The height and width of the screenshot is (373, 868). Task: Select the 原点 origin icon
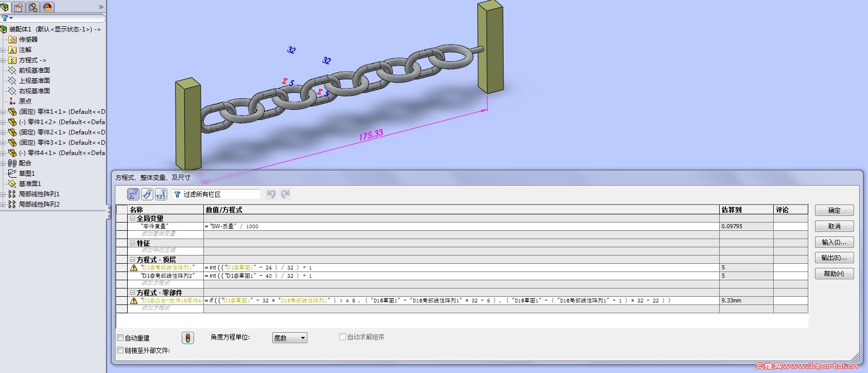click(13, 101)
